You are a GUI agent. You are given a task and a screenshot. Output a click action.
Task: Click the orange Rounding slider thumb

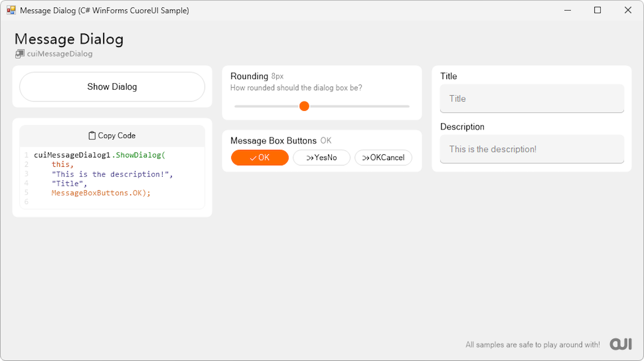point(304,106)
